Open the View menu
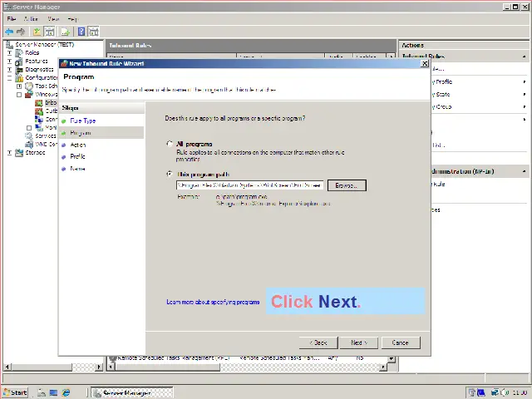The width and height of the screenshot is (532, 399). coord(53,18)
